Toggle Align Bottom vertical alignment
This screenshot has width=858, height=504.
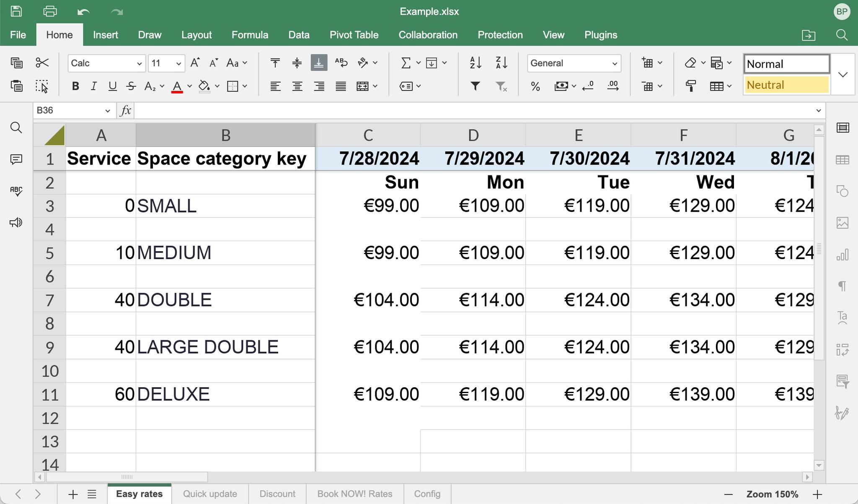coord(319,63)
